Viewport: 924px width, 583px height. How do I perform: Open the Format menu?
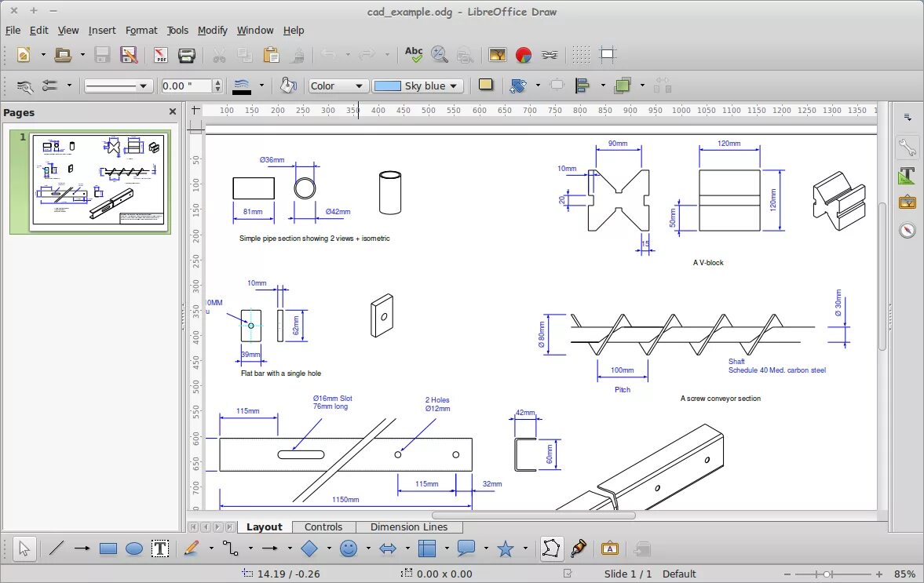click(141, 30)
